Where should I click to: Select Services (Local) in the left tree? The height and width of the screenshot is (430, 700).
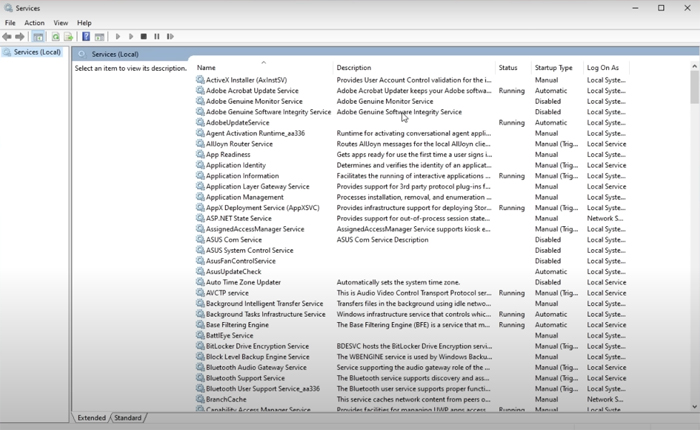pyautogui.click(x=36, y=53)
